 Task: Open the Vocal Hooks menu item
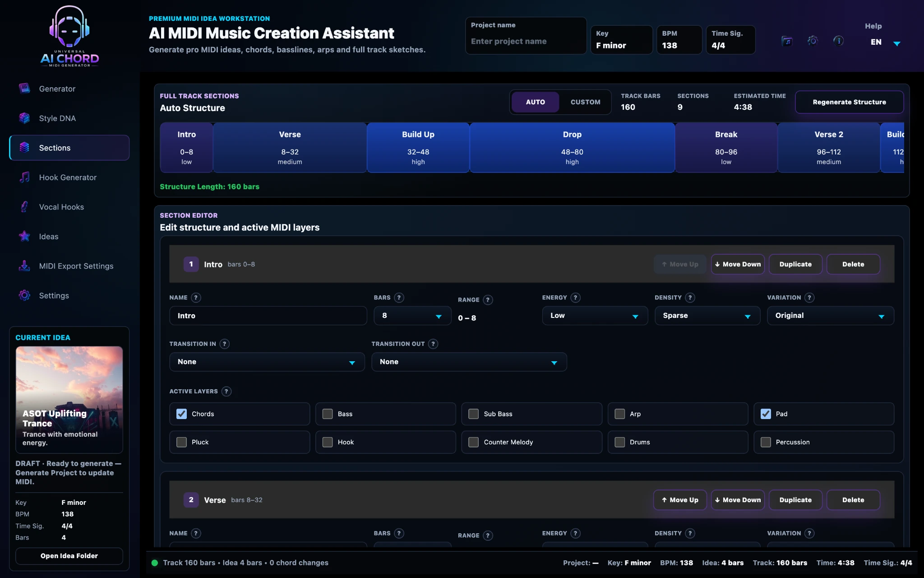tap(69, 207)
